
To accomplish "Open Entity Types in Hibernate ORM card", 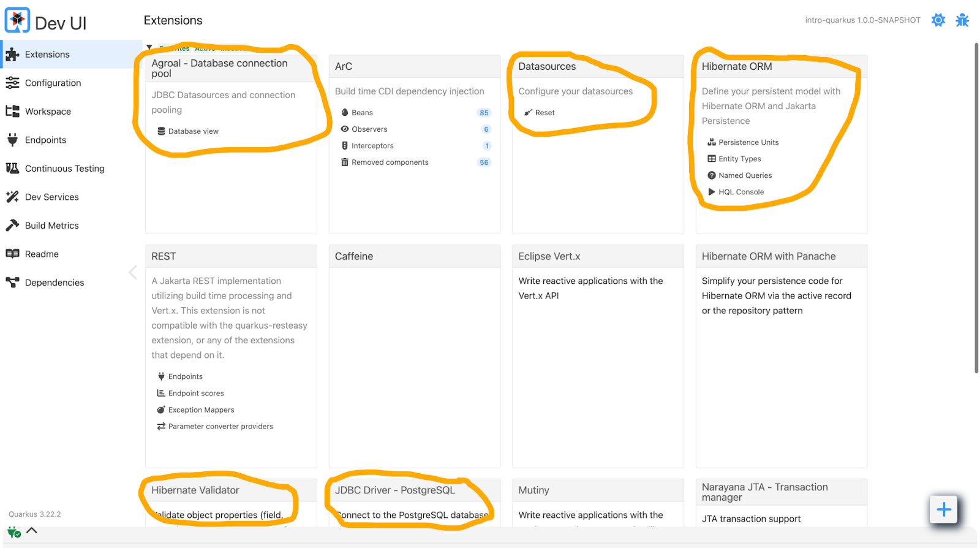I will tap(740, 159).
